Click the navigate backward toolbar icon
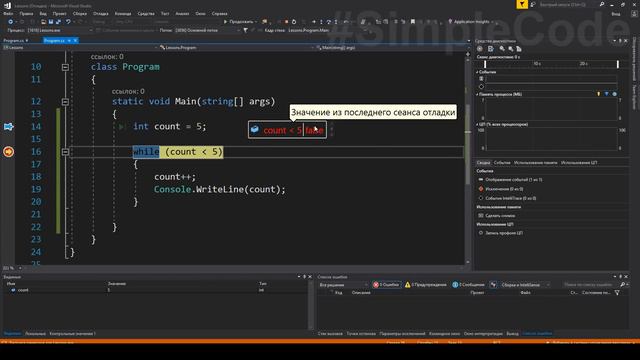 coord(11,22)
